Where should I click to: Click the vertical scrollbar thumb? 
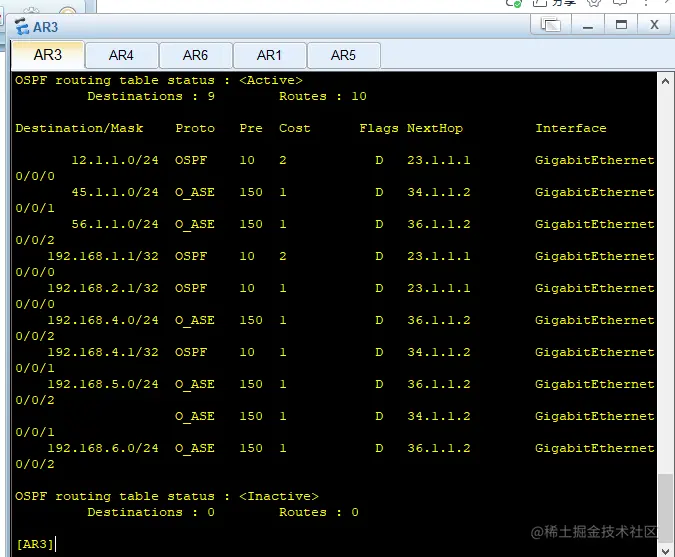point(665,508)
